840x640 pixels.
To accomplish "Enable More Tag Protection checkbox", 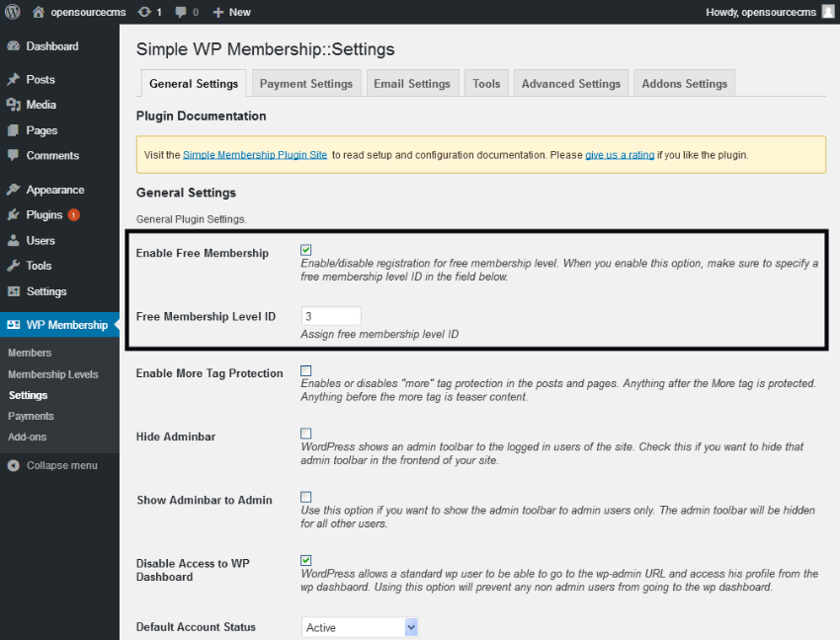I will pyautogui.click(x=306, y=370).
